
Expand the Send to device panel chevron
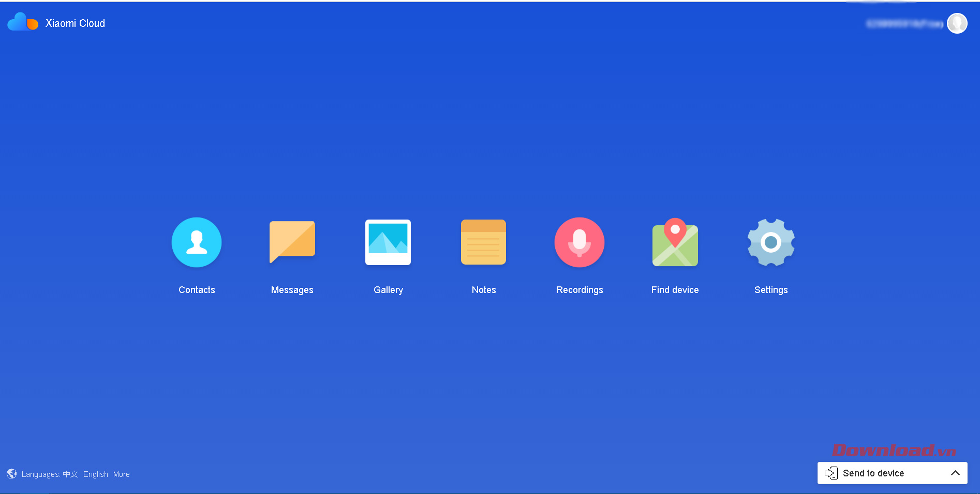955,473
